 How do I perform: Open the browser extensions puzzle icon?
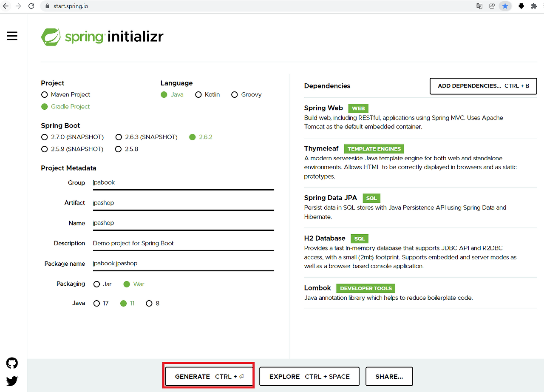coord(533,6)
